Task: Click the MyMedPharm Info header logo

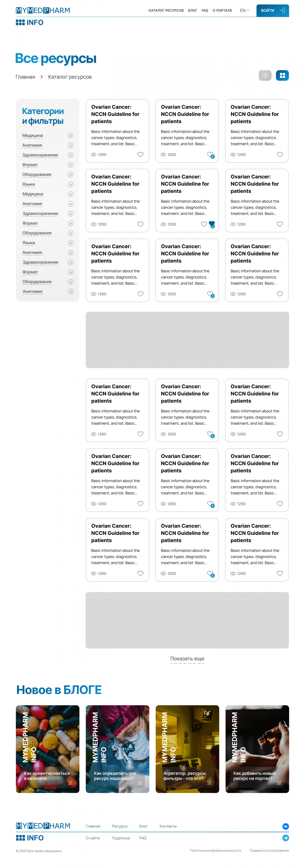Action: coord(43,16)
